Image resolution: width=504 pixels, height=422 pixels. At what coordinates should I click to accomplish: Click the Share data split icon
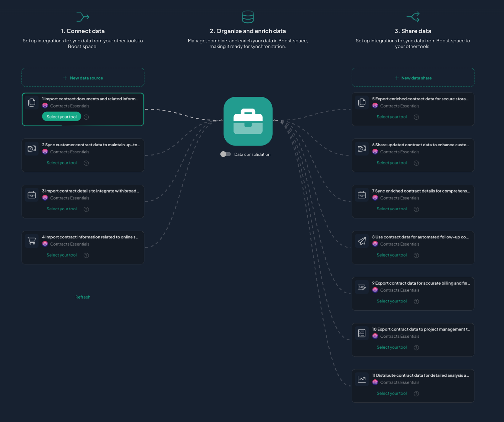[413, 17]
